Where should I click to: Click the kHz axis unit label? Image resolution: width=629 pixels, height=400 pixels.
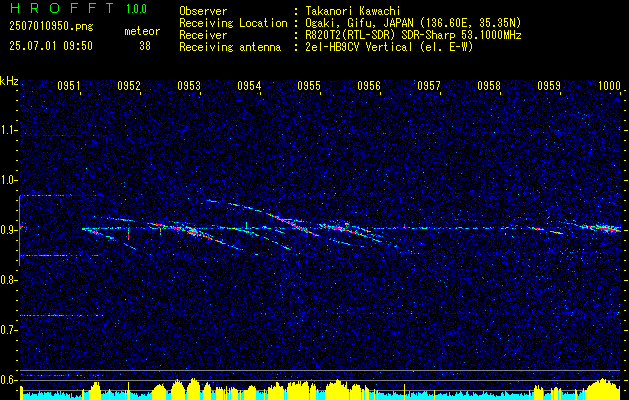[x=9, y=81]
